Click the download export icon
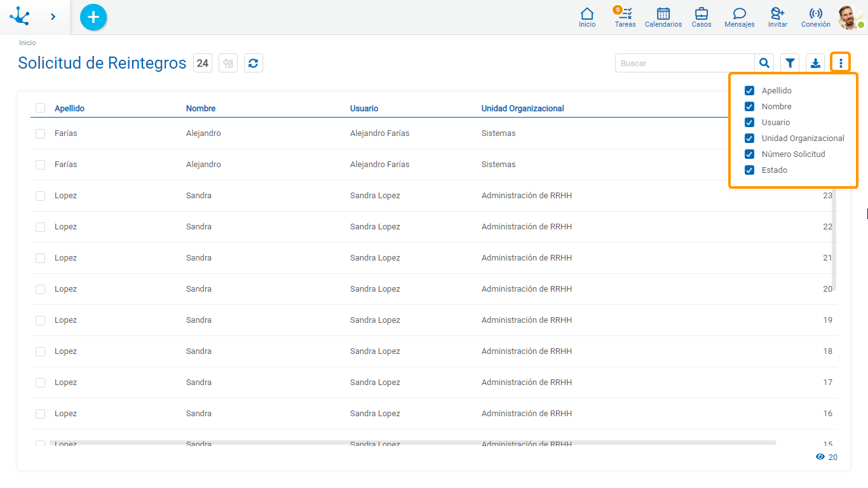 coord(815,63)
